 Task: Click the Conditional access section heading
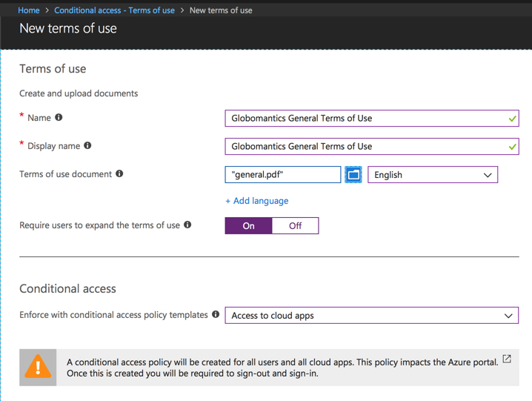67,288
